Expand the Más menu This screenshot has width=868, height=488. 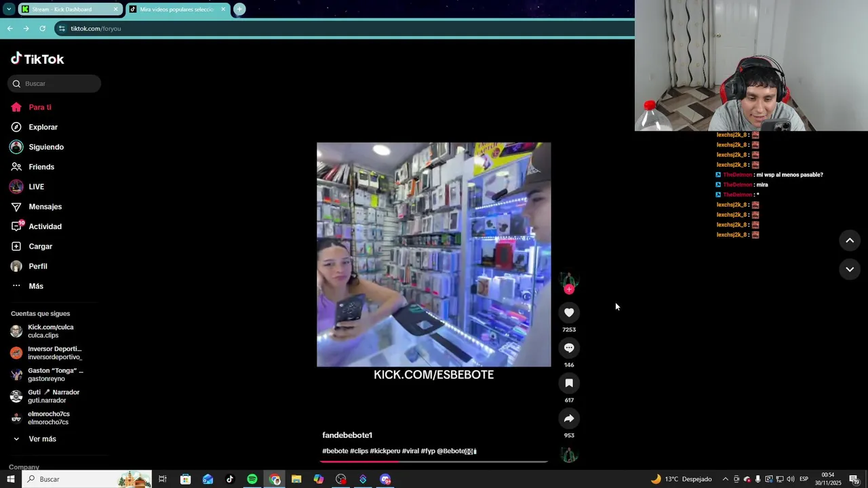[27, 286]
